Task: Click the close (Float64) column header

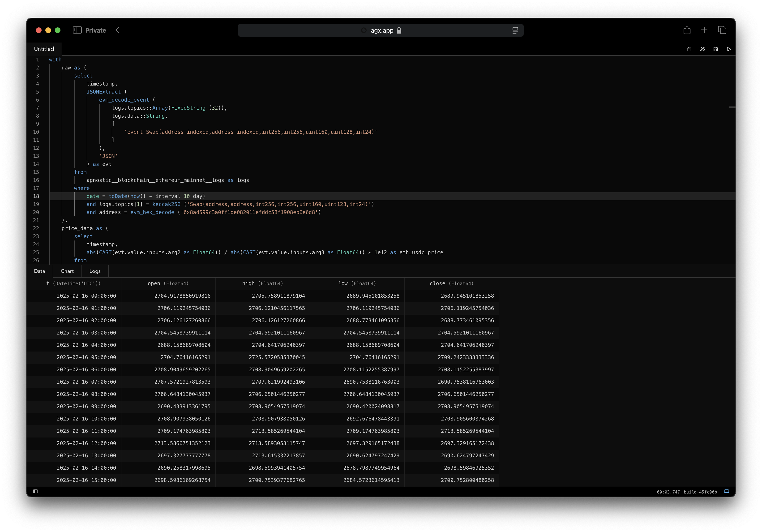Action: click(x=451, y=283)
